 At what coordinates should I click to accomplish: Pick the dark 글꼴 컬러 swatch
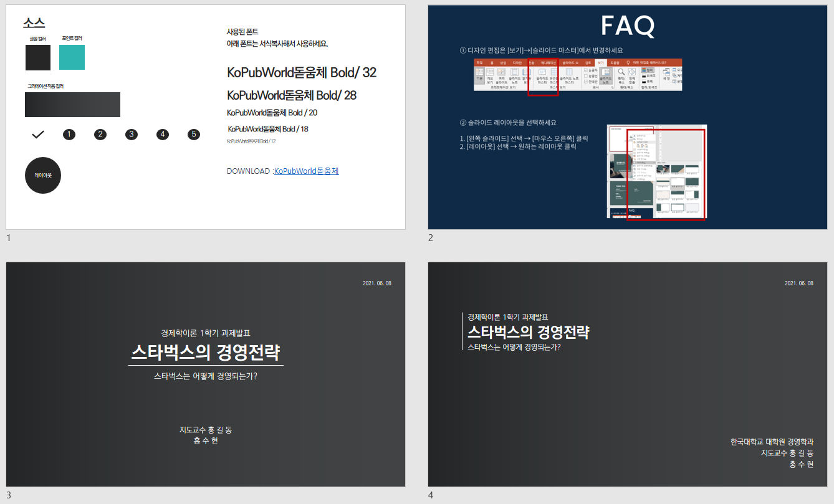click(38, 57)
